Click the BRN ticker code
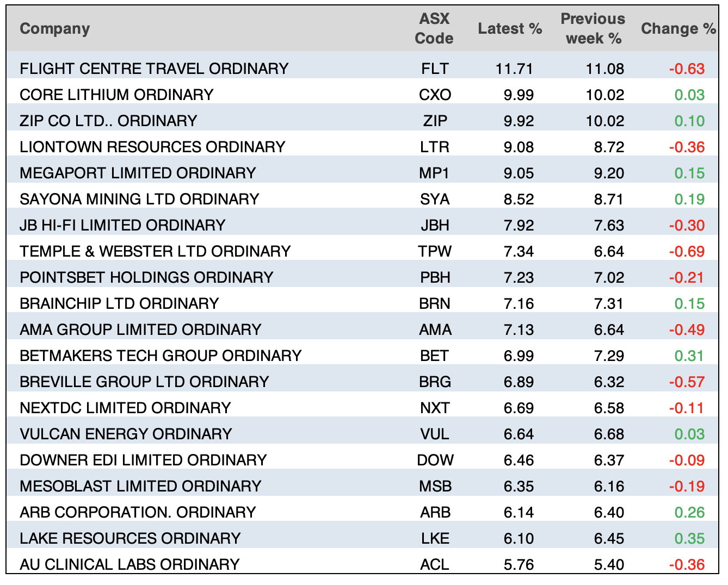This screenshot has height=585, width=728. tap(435, 303)
